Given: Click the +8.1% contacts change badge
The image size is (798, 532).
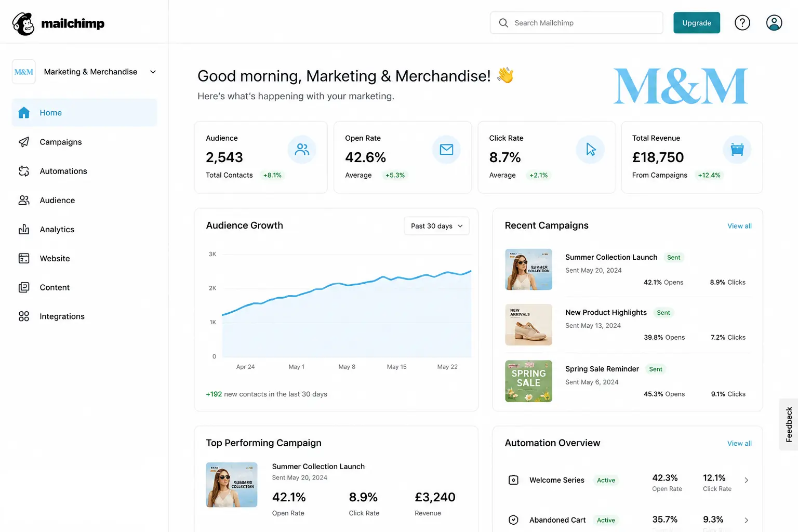Looking at the screenshot, I should [x=272, y=175].
